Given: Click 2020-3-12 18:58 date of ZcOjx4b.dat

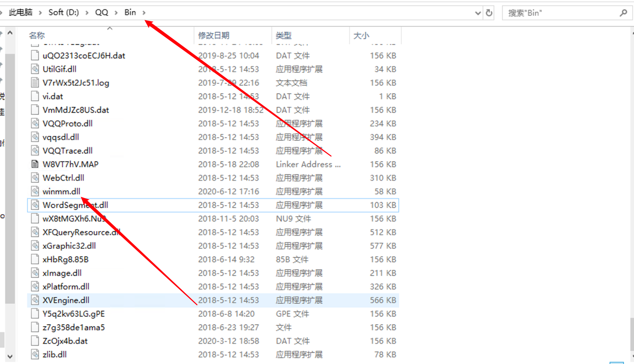Looking at the screenshot, I should pos(228,341).
